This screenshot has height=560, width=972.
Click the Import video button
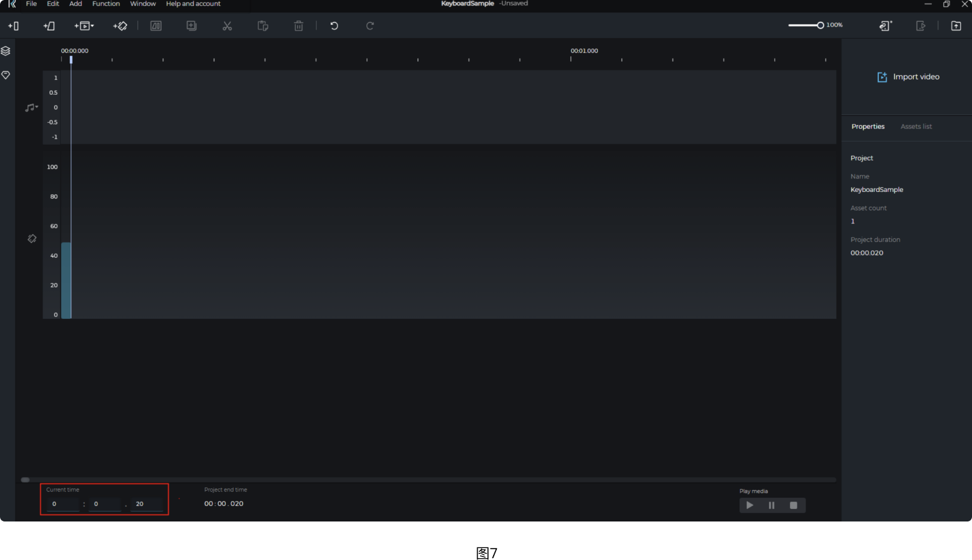[909, 76]
